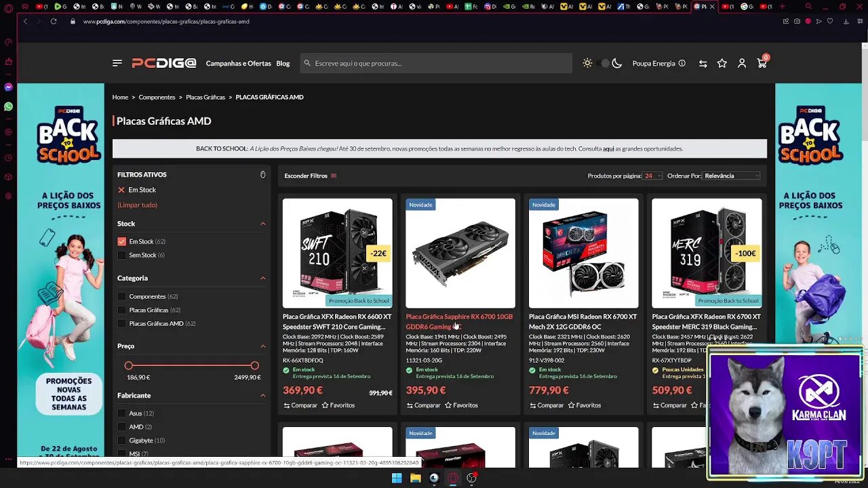Go to Componentes breadcrumb

click(157, 97)
